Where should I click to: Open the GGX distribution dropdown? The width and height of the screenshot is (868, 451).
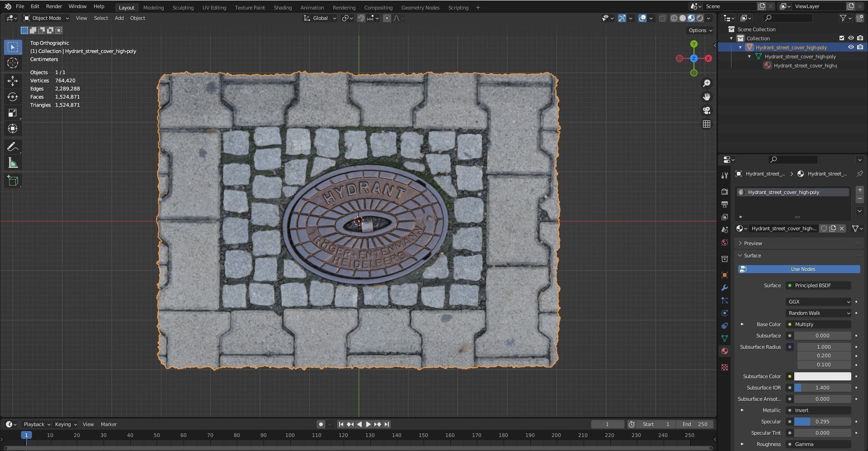pyautogui.click(x=819, y=302)
